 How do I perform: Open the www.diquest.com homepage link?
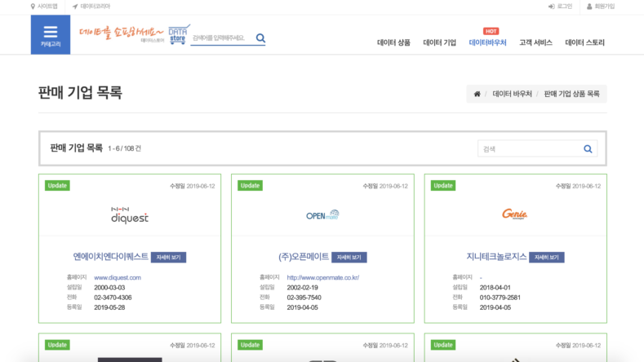click(x=118, y=277)
